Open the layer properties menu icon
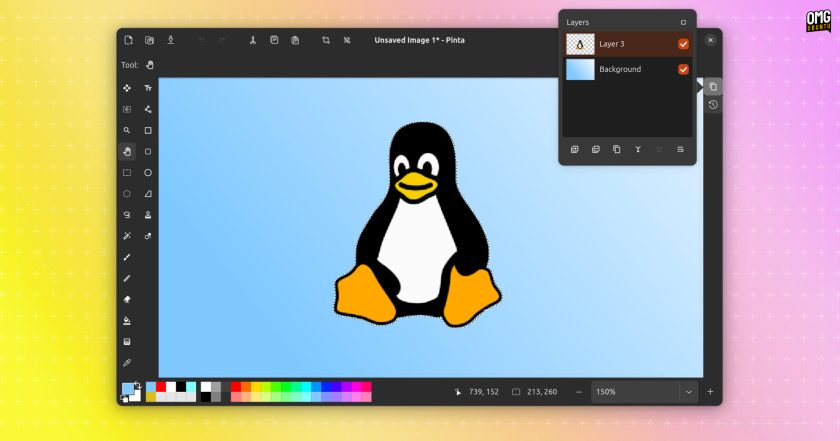Image resolution: width=840 pixels, height=441 pixels. point(680,150)
